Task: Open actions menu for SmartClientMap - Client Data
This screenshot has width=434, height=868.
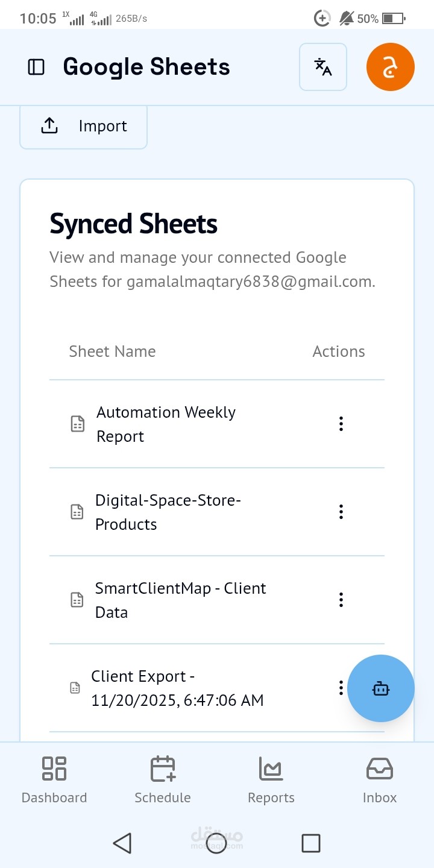Action: click(341, 600)
